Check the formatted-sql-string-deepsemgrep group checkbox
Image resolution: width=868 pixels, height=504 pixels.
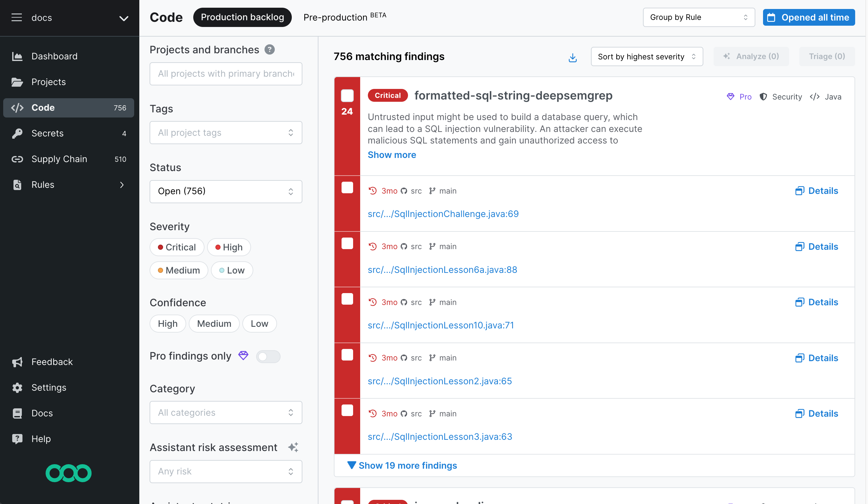(x=347, y=96)
